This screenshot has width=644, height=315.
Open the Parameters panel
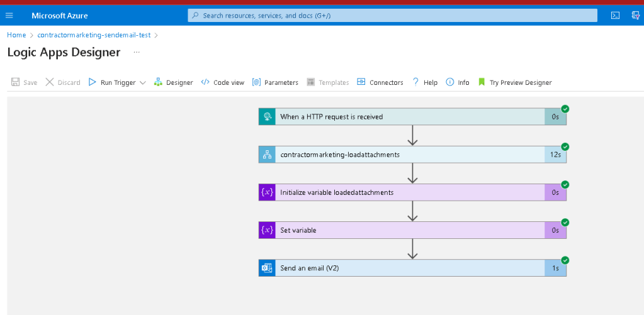[275, 82]
